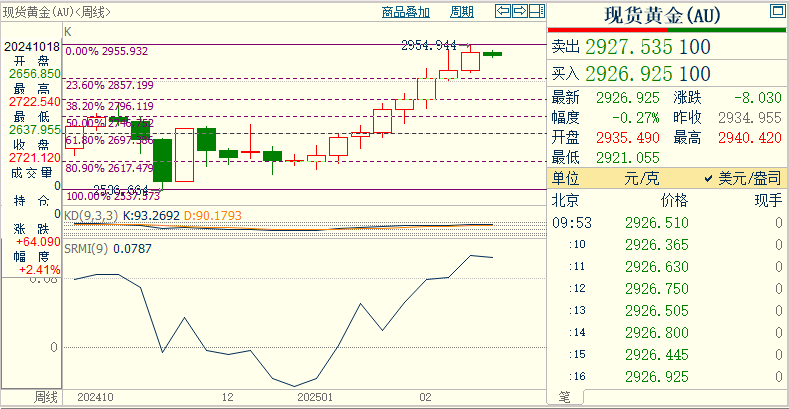789x409 pixels.
Task: Click the 涨跌 value +64.090
Action: (38, 242)
